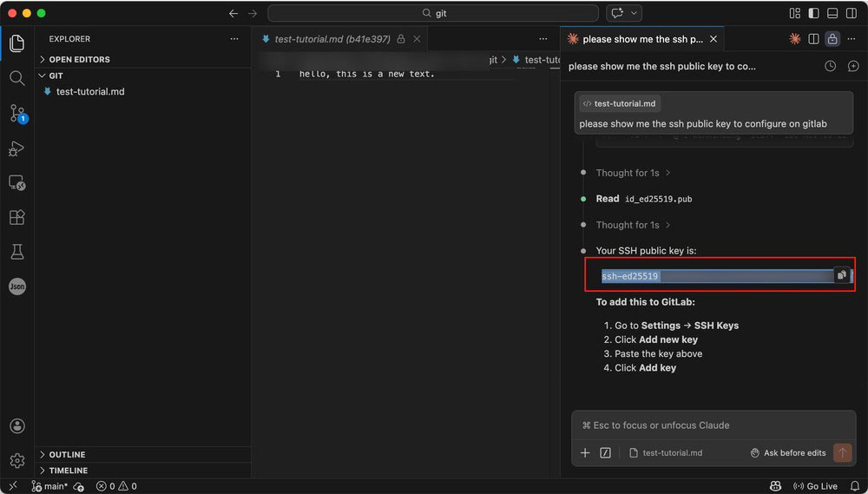Viewport: 868px width, 494px height.
Task: Open editor group more actions ellipsis
Action: point(543,39)
